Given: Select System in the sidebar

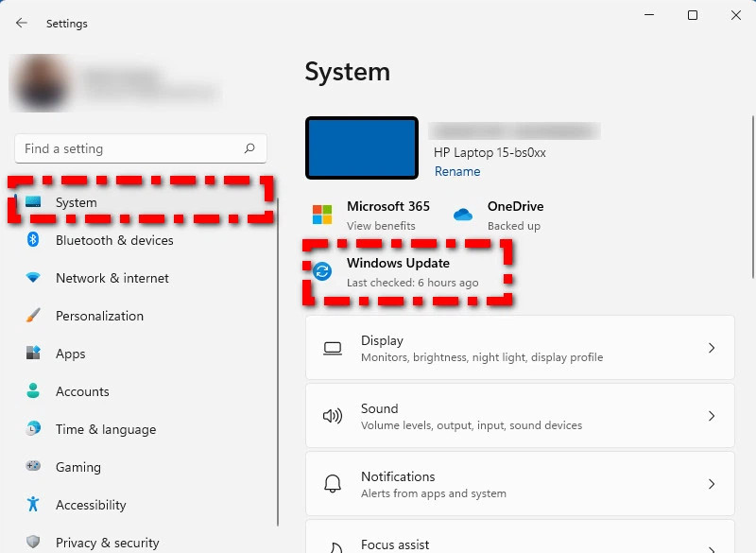Looking at the screenshot, I should [x=140, y=202].
